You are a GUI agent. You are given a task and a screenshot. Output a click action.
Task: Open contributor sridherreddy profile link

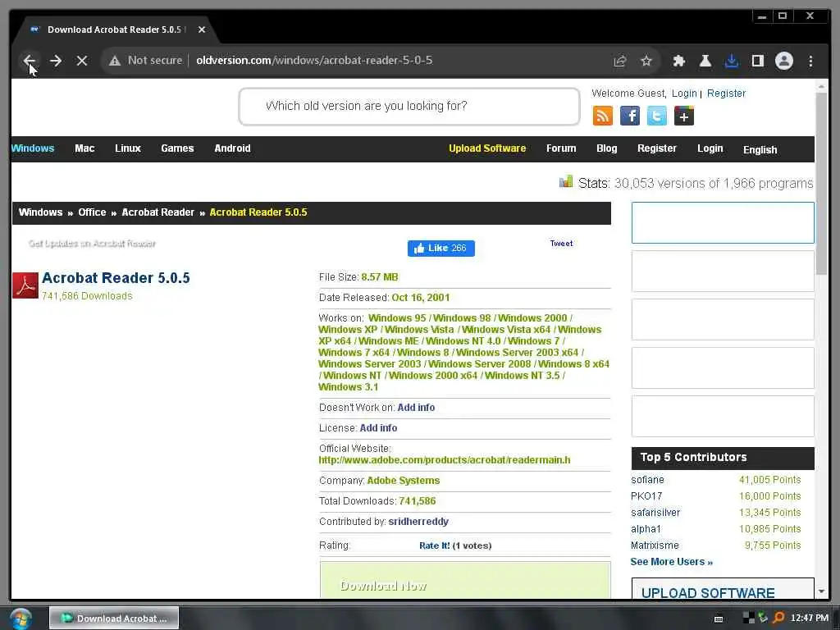[x=418, y=522]
